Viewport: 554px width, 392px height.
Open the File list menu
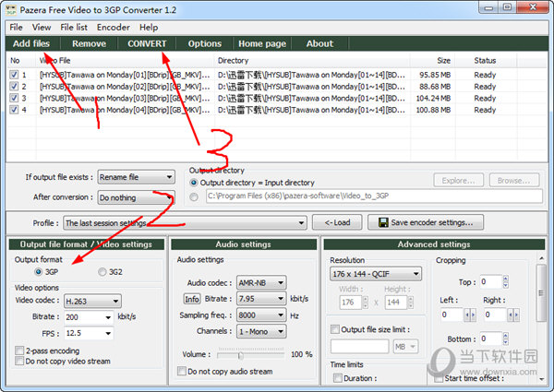pyautogui.click(x=74, y=27)
